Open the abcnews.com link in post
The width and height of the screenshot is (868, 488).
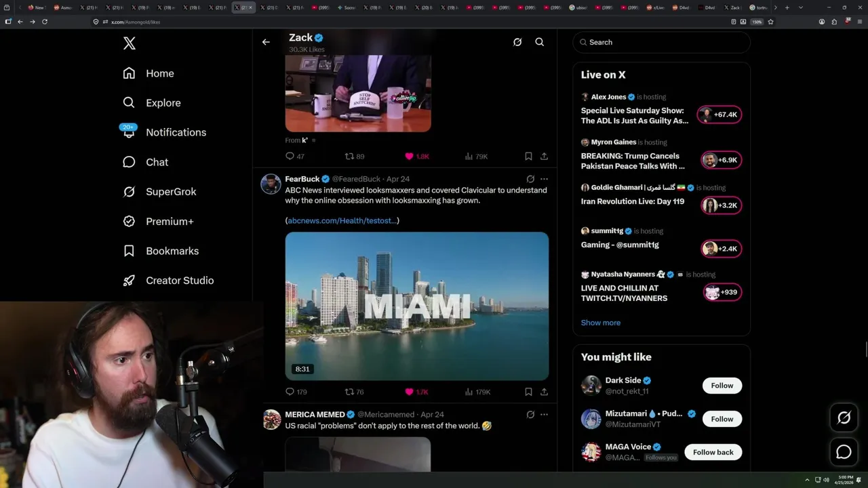342,220
